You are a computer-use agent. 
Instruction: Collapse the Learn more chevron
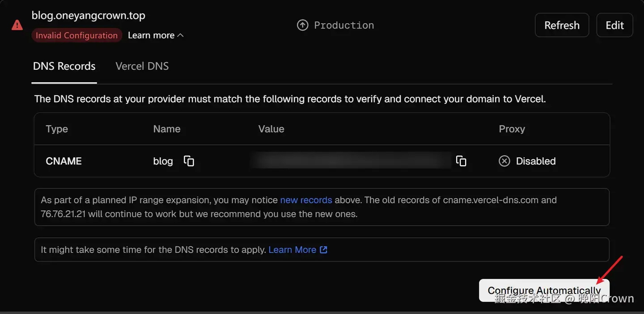[x=181, y=35]
